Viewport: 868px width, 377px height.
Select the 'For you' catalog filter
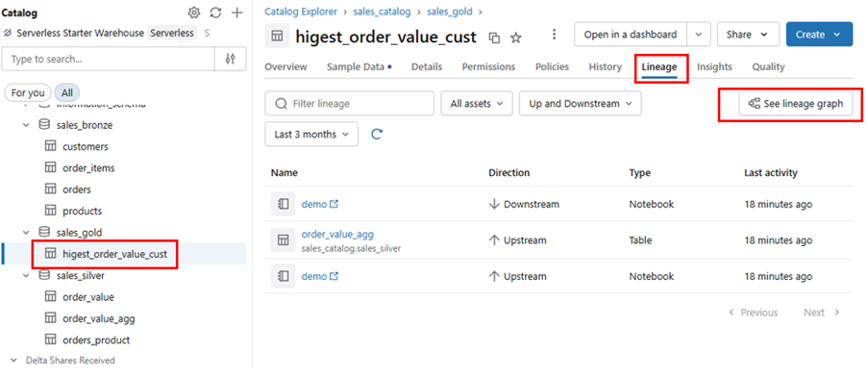27,93
